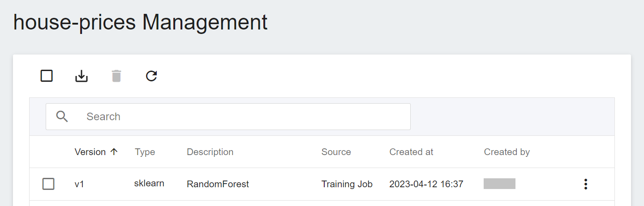Sort by the Version column header
644x206 pixels.
point(90,152)
